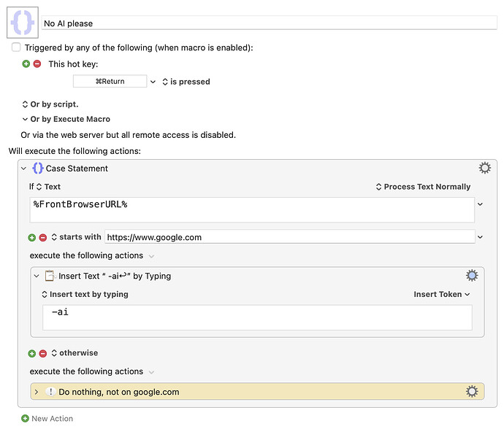
Task: Collapse the Insert Text by Typing action
Action: (37, 276)
